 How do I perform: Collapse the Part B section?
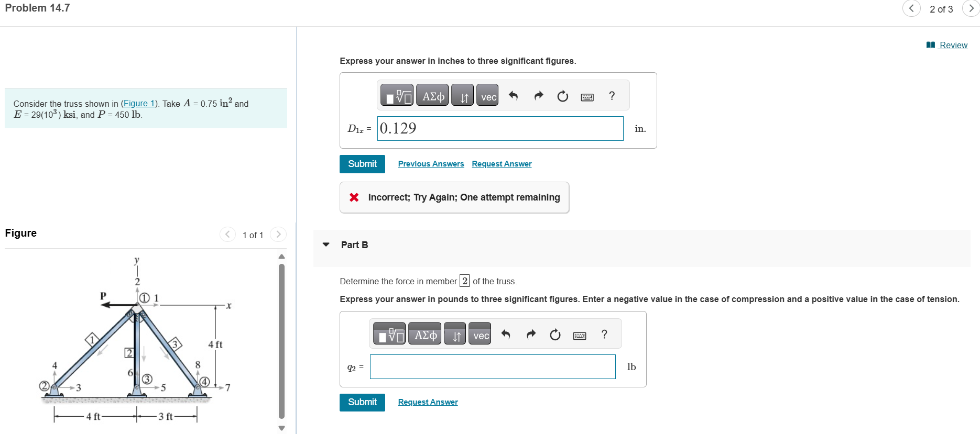[x=326, y=244]
